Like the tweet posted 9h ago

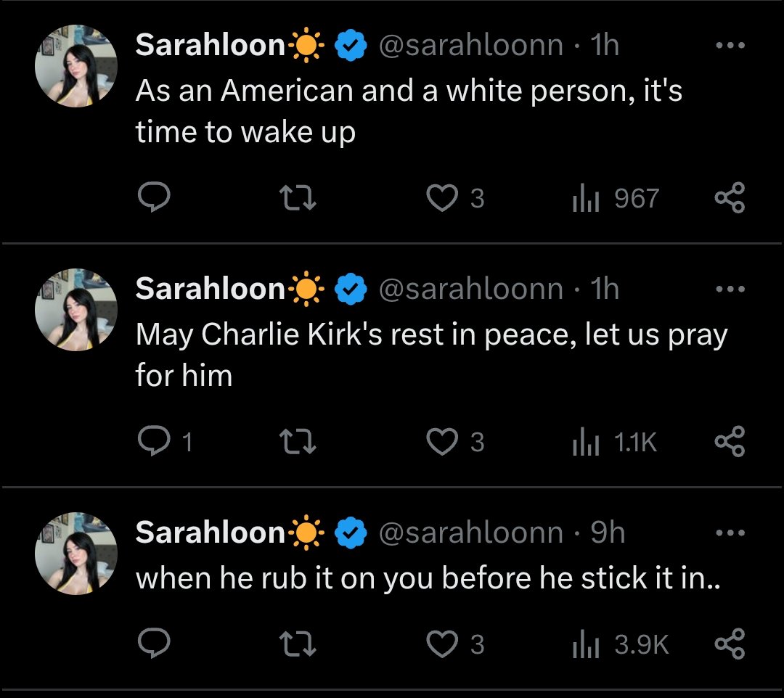454,644
